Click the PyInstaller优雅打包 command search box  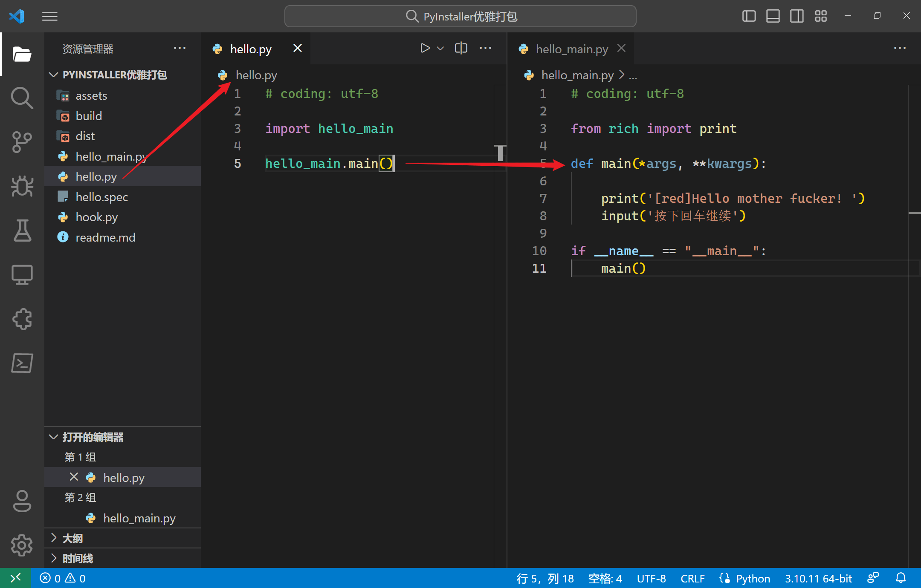point(460,16)
